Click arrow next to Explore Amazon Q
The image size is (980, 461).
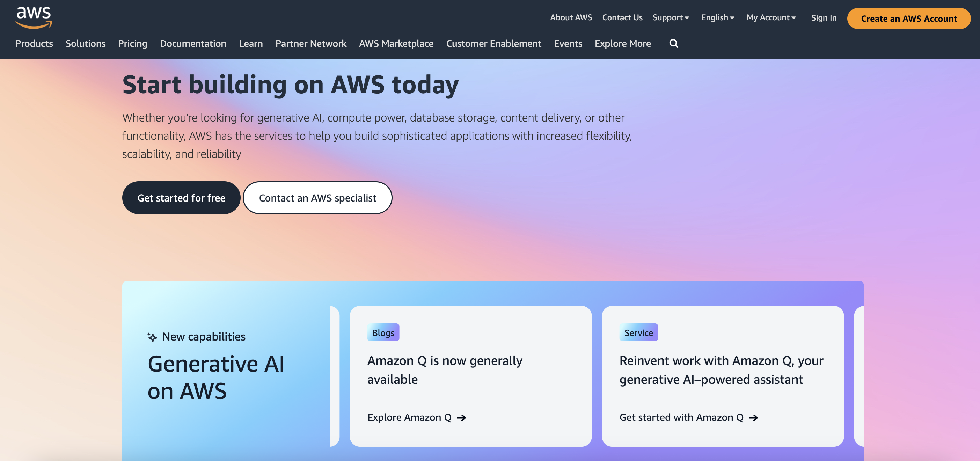click(x=461, y=418)
